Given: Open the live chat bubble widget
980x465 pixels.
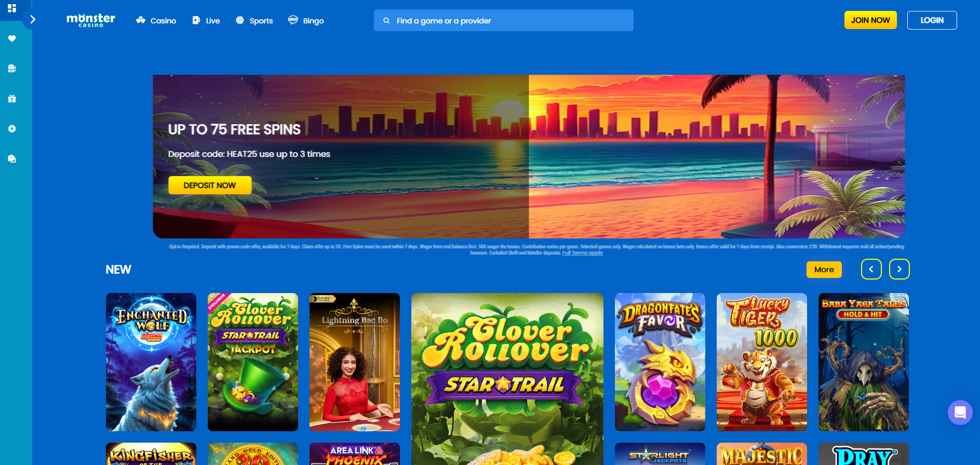Looking at the screenshot, I should coord(960,413).
